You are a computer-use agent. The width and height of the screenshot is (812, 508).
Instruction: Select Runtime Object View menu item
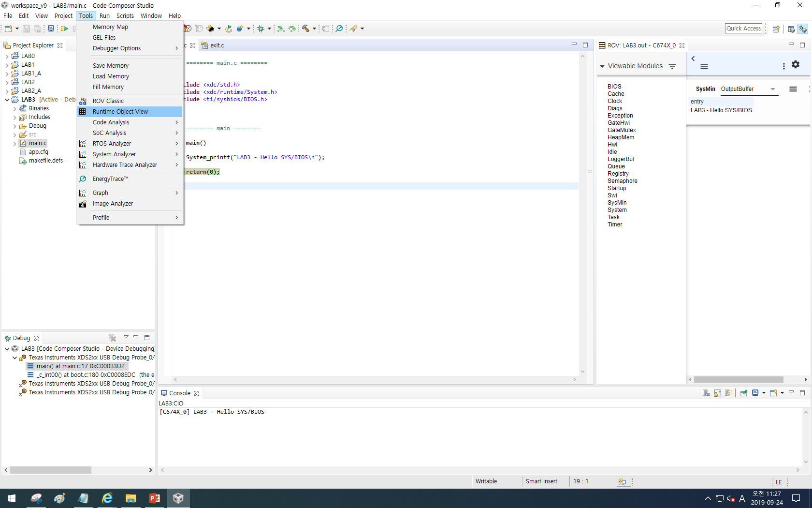click(x=130, y=112)
